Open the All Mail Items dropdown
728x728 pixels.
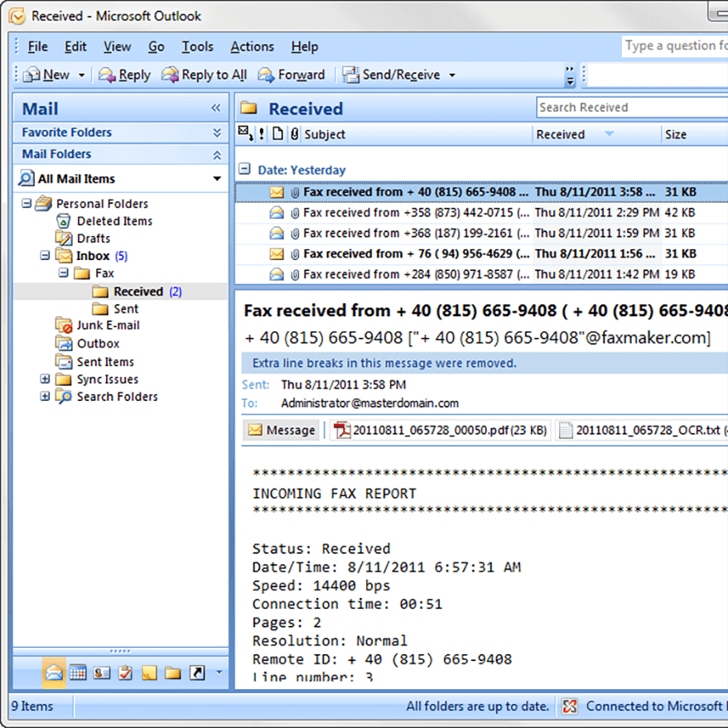click(216, 179)
